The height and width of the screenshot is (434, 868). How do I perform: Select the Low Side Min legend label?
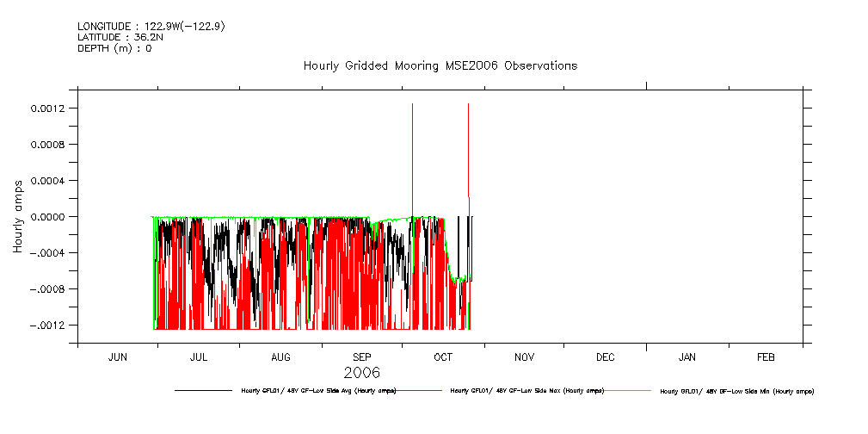(x=736, y=391)
